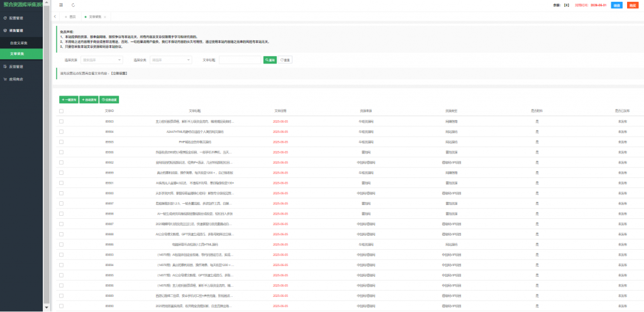This screenshot has height=312, width=644.
Task: Switch to the 首页 tab
Action: 73,16
